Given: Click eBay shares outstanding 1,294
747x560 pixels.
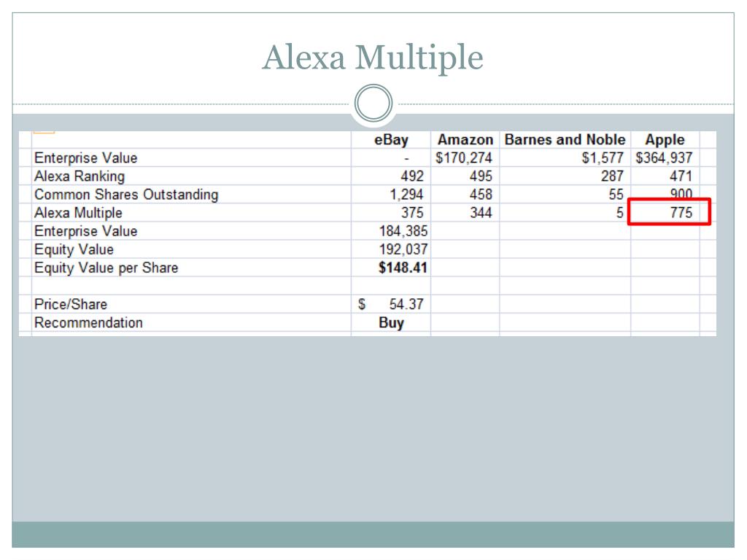Looking at the screenshot, I should pos(406,195).
